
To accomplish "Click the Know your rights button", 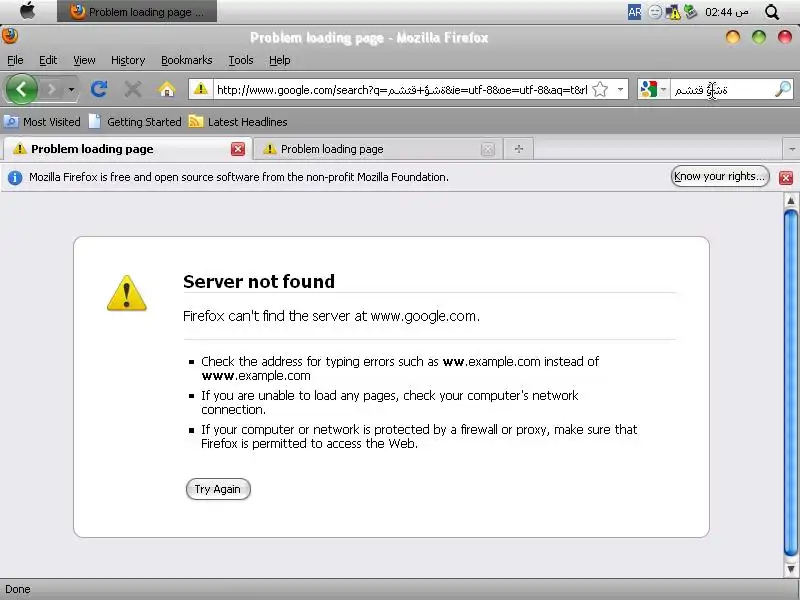I will pos(719,177).
